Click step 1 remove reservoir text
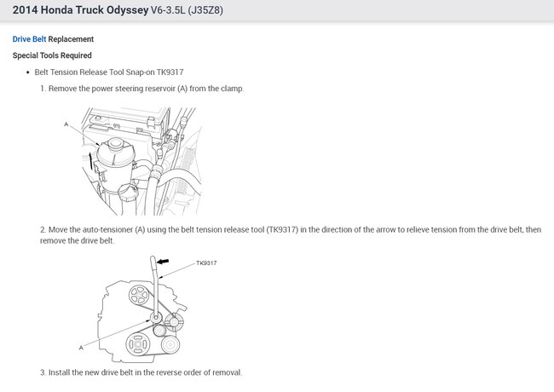This screenshot has height=392, width=554. tap(142, 89)
